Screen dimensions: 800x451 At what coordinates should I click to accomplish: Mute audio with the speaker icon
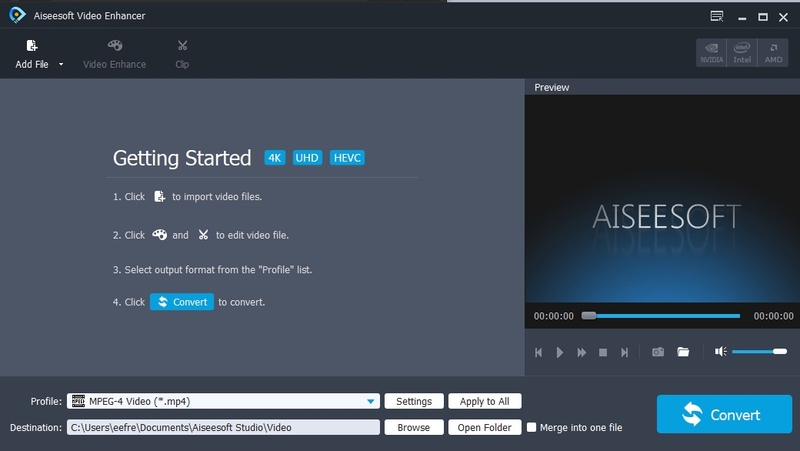click(x=720, y=352)
